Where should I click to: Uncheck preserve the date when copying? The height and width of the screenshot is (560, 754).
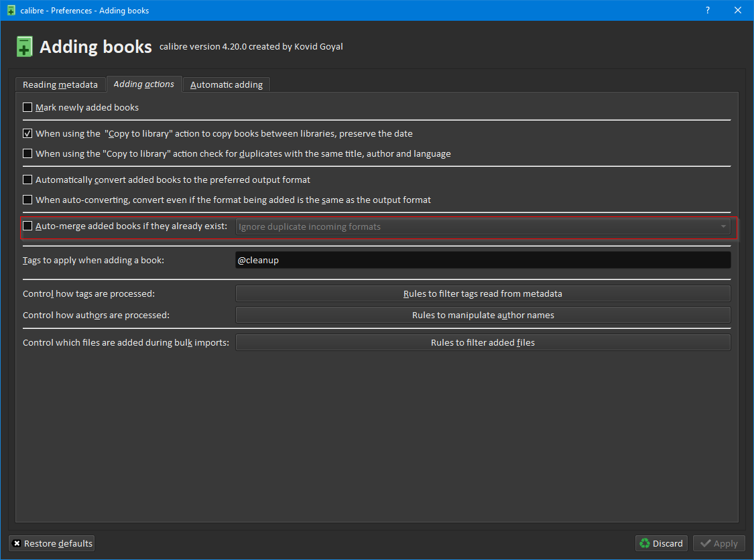(x=27, y=133)
